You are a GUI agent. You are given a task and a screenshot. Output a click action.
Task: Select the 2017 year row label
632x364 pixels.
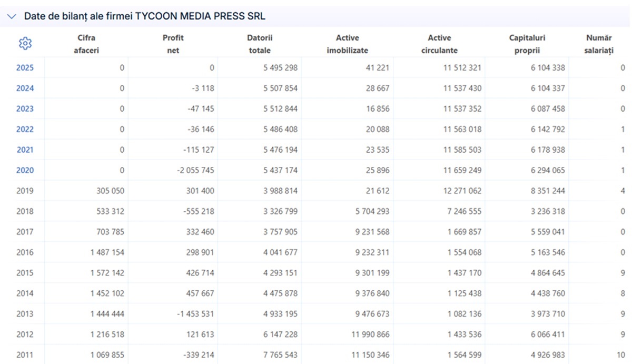pos(25,232)
